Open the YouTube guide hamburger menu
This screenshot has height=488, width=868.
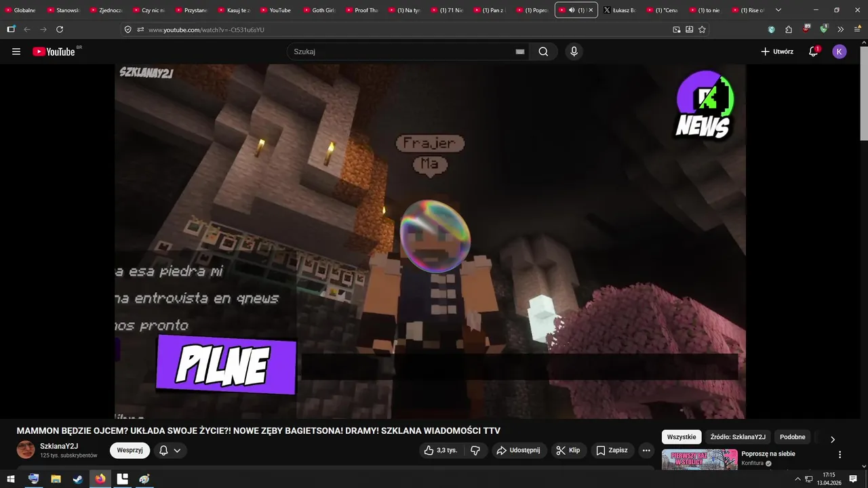tap(16, 52)
